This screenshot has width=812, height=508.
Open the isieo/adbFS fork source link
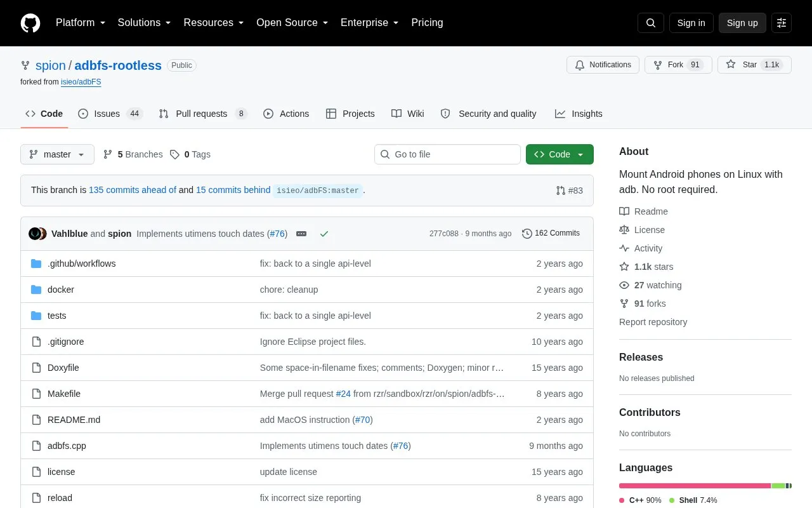click(x=81, y=82)
